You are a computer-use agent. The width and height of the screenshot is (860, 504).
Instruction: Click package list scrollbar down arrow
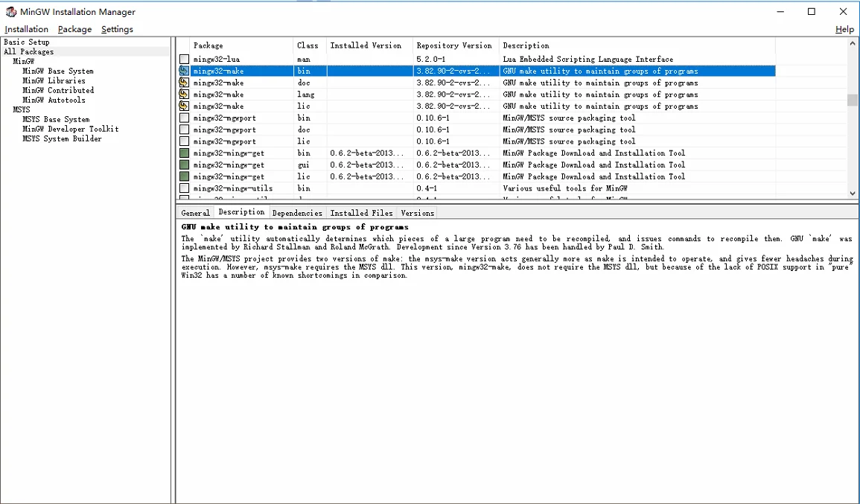click(853, 193)
